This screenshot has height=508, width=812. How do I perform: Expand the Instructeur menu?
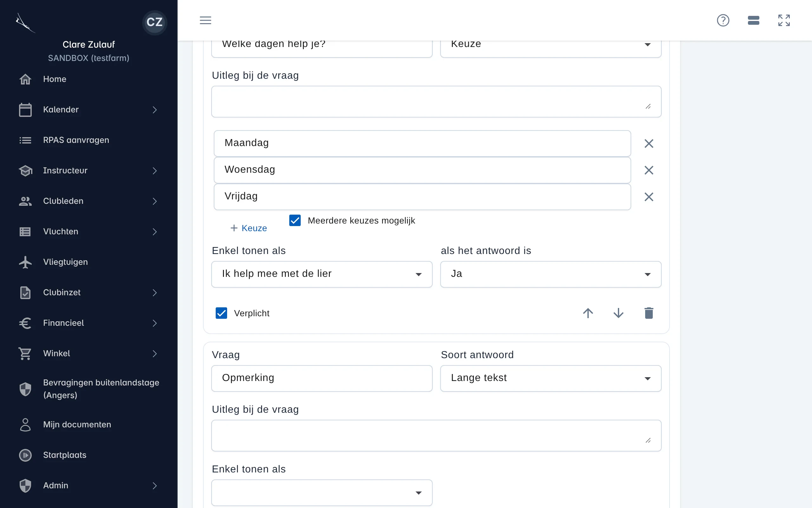tap(88, 171)
